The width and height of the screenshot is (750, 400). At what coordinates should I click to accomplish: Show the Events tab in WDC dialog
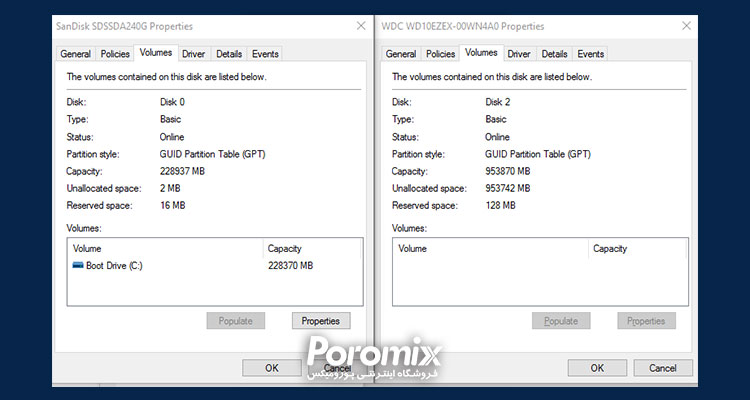591,54
